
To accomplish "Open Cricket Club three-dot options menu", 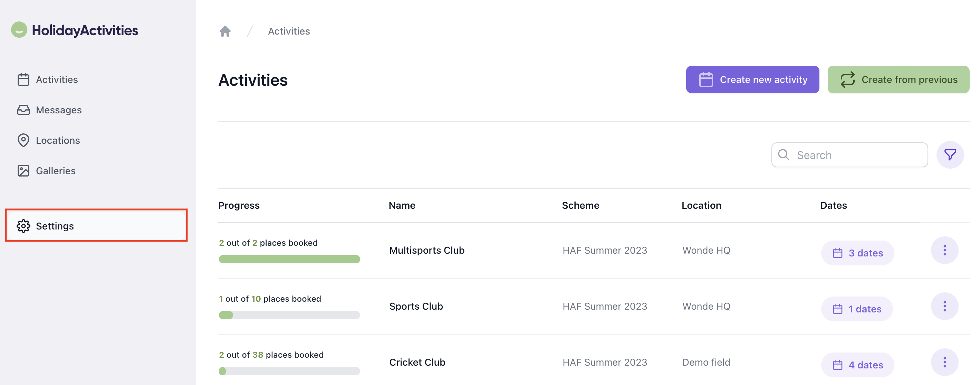I will point(944,362).
